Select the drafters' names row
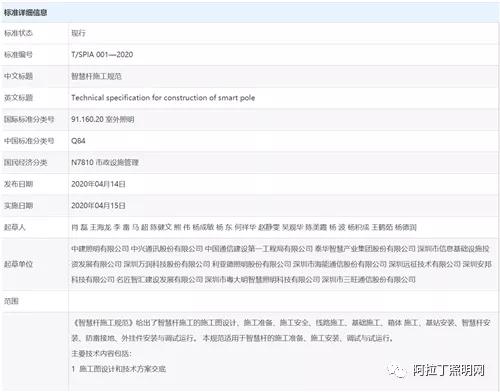The width and height of the screenshot is (500, 392). (x=244, y=227)
